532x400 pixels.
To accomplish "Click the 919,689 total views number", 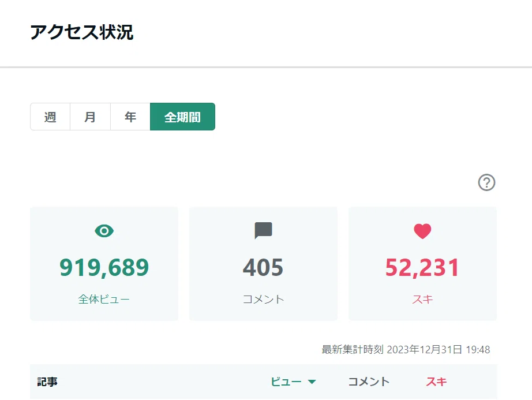I will [x=104, y=267].
